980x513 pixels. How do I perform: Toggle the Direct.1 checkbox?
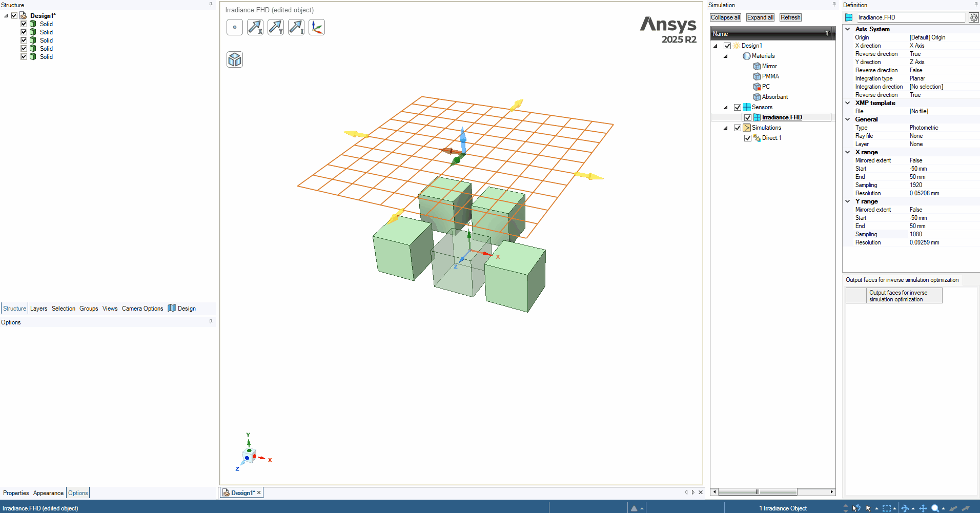748,138
